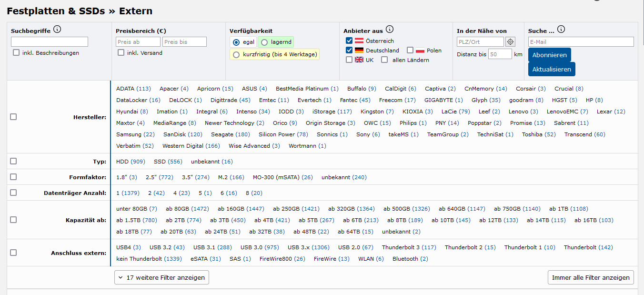
Task: Tick the Formfaktor row checkbox
Action: pos(13,177)
